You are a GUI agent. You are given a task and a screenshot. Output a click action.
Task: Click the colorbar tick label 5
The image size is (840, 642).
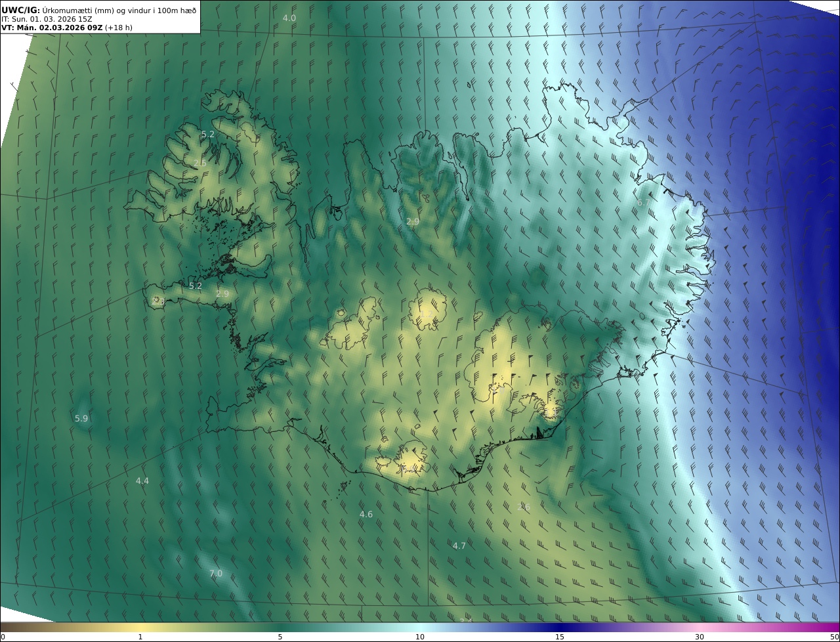pyautogui.click(x=280, y=637)
